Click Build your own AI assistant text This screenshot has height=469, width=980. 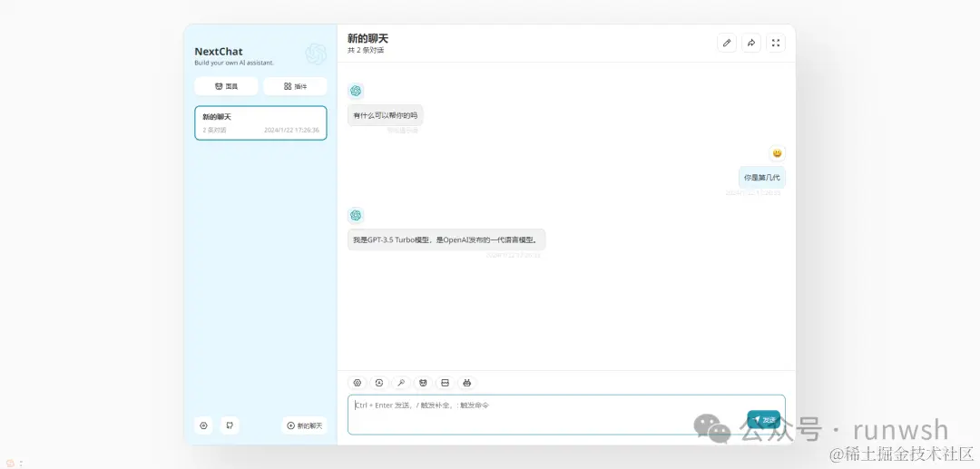234,64
